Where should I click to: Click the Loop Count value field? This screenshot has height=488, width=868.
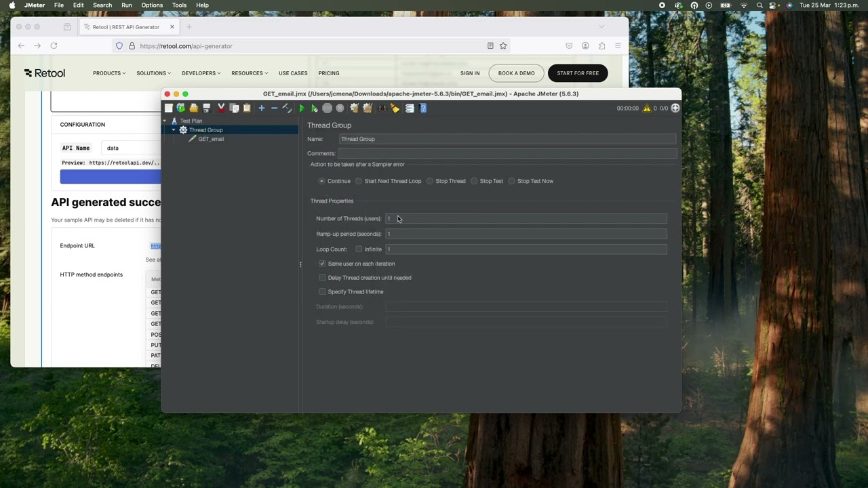point(526,249)
